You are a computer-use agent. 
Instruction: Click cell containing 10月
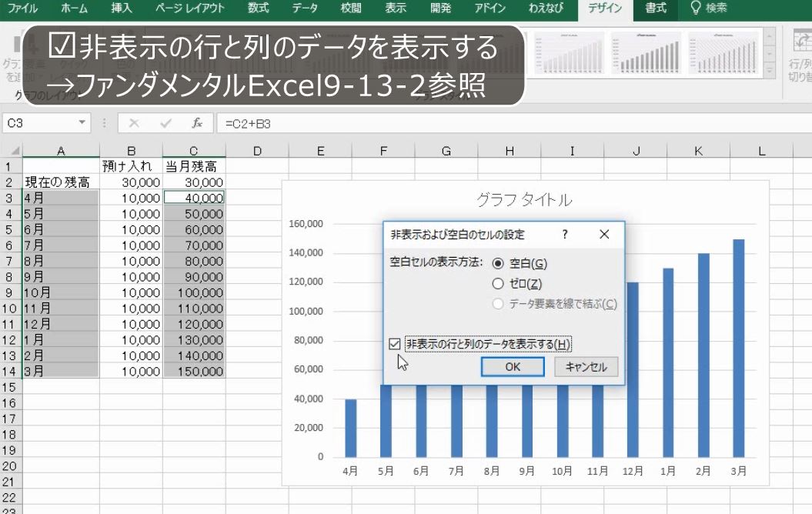point(61,292)
